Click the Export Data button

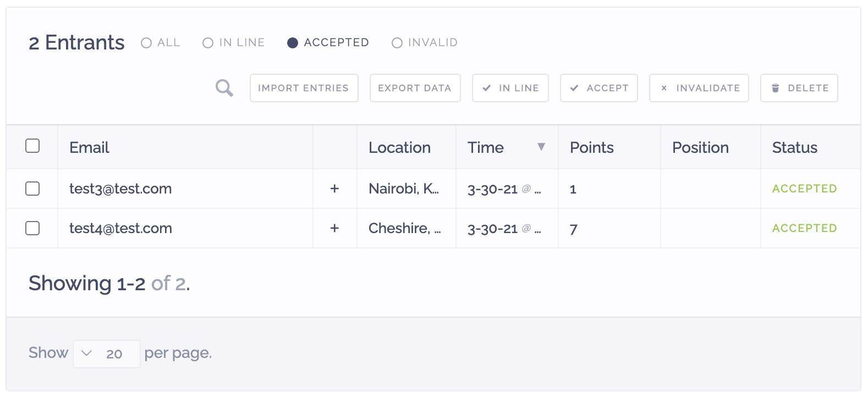pyautogui.click(x=415, y=88)
